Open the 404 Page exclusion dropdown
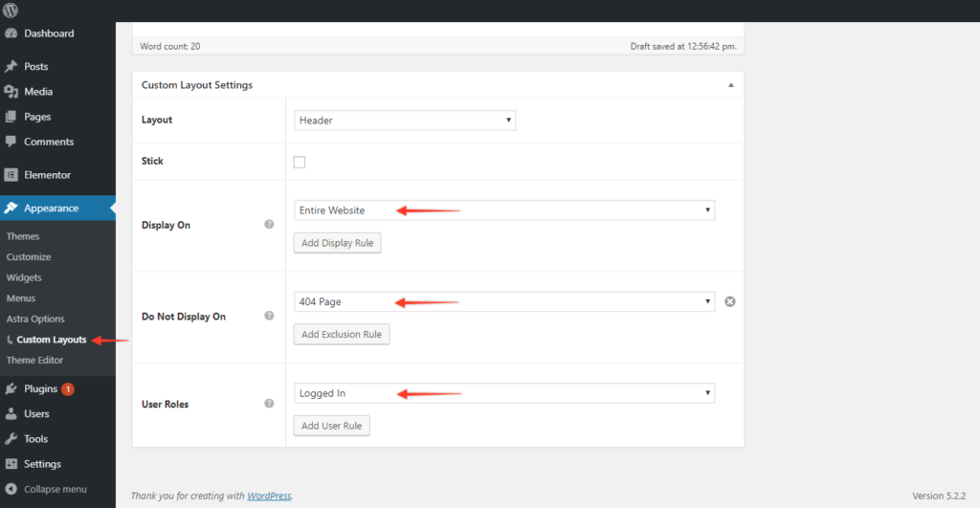This screenshot has height=508, width=980. point(503,301)
